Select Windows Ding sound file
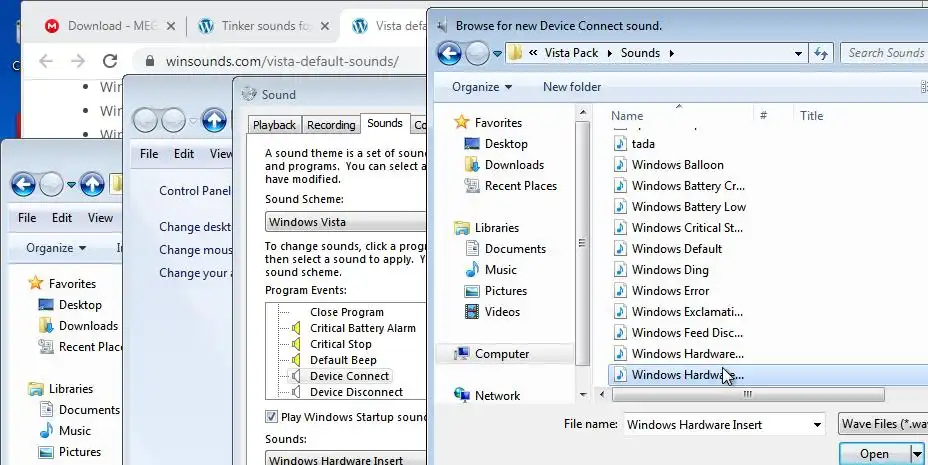Viewport: 928px width, 465px height. [x=669, y=270]
